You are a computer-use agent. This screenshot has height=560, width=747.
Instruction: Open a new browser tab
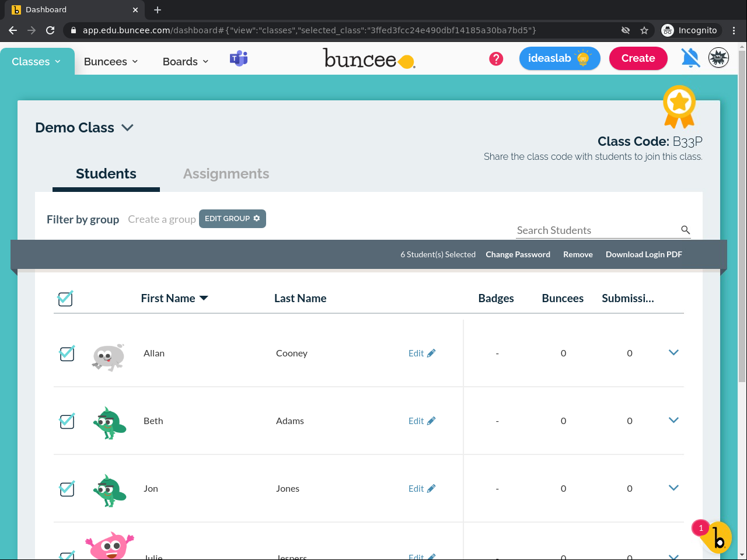click(158, 10)
